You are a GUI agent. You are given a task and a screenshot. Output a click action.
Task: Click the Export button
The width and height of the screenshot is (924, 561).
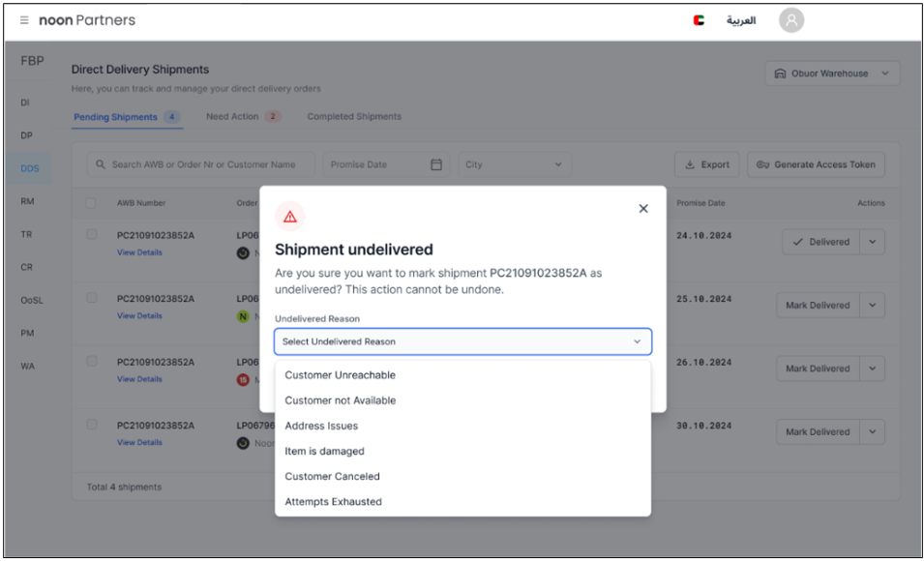click(706, 164)
